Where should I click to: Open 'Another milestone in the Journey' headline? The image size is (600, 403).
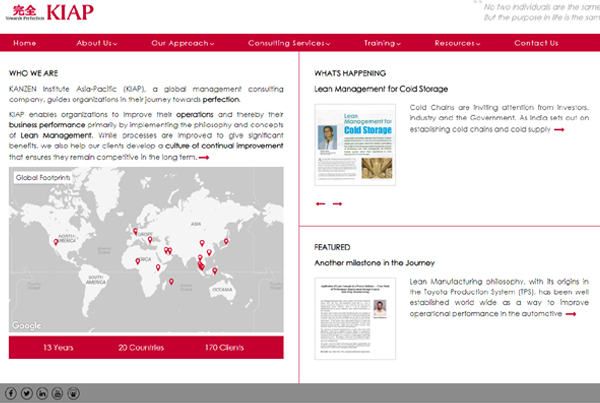375,263
